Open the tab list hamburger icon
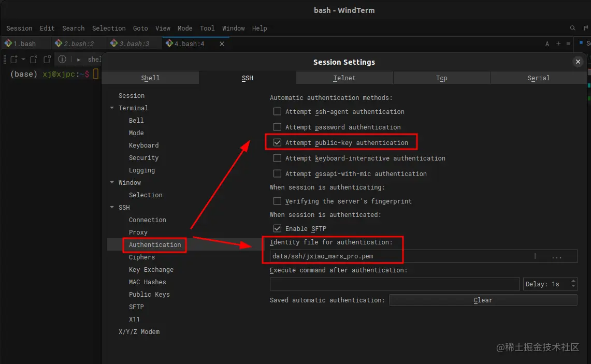Image resolution: width=591 pixels, height=364 pixels. pos(568,43)
